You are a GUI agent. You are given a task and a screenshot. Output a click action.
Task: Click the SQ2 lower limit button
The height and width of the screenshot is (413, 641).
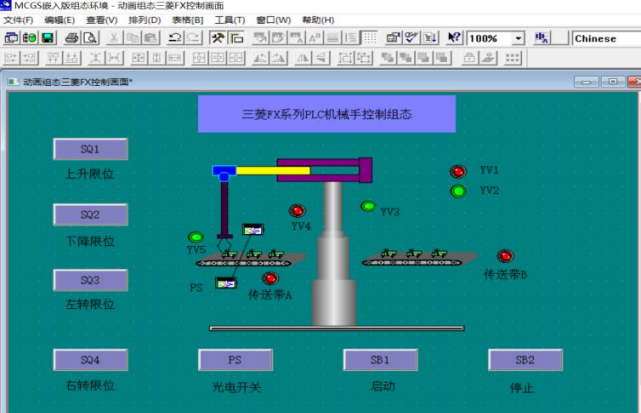click(x=90, y=215)
